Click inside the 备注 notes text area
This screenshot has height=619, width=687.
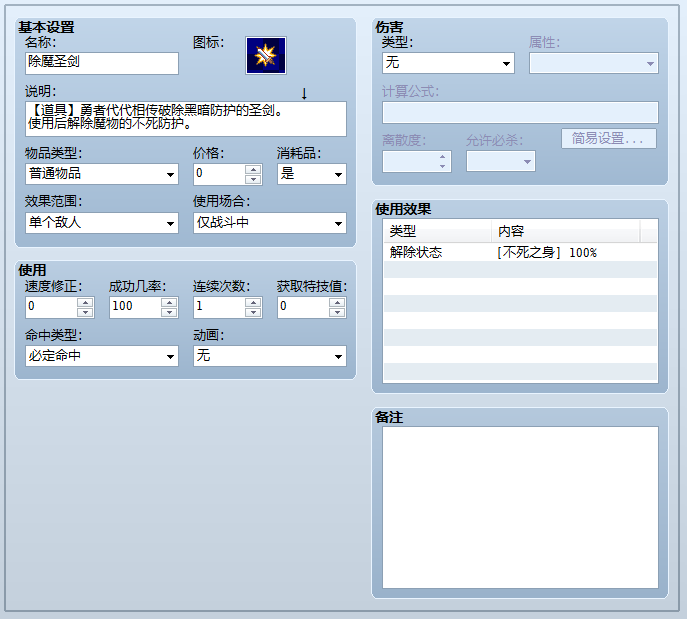[520, 507]
